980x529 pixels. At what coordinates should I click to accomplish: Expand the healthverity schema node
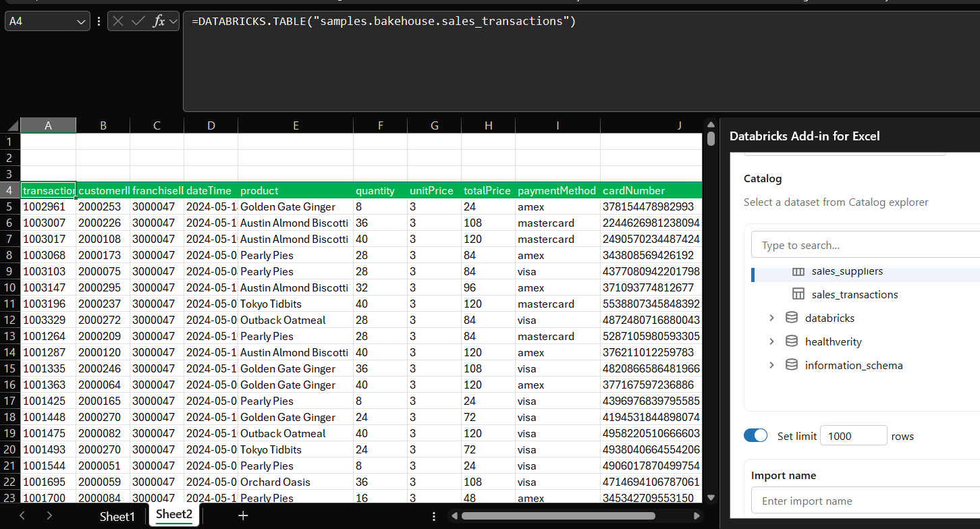pyautogui.click(x=771, y=341)
